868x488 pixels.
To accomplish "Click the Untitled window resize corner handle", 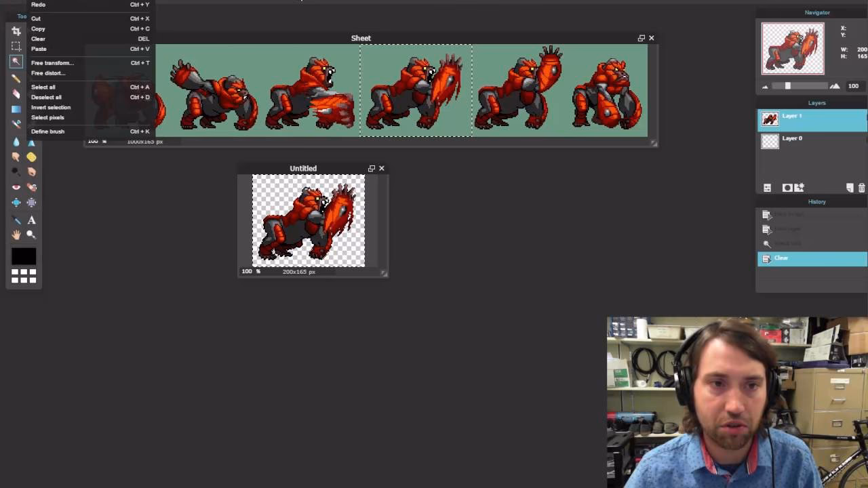I will (x=384, y=273).
